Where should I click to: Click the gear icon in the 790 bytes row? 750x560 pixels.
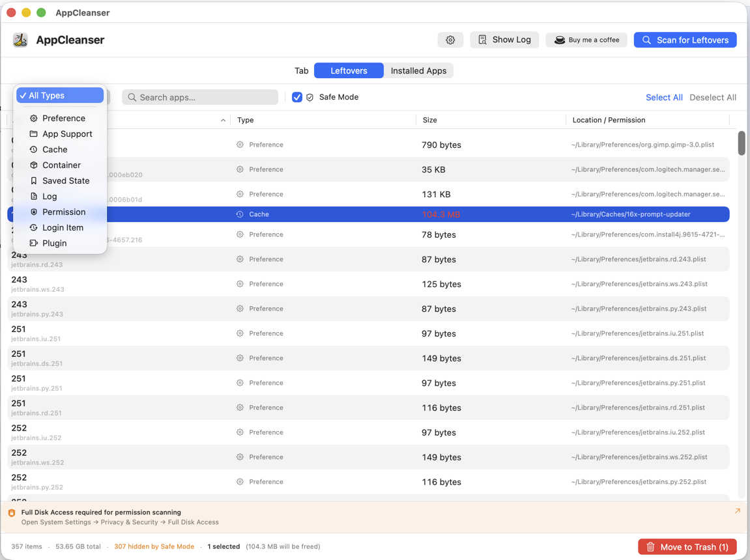[240, 145]
